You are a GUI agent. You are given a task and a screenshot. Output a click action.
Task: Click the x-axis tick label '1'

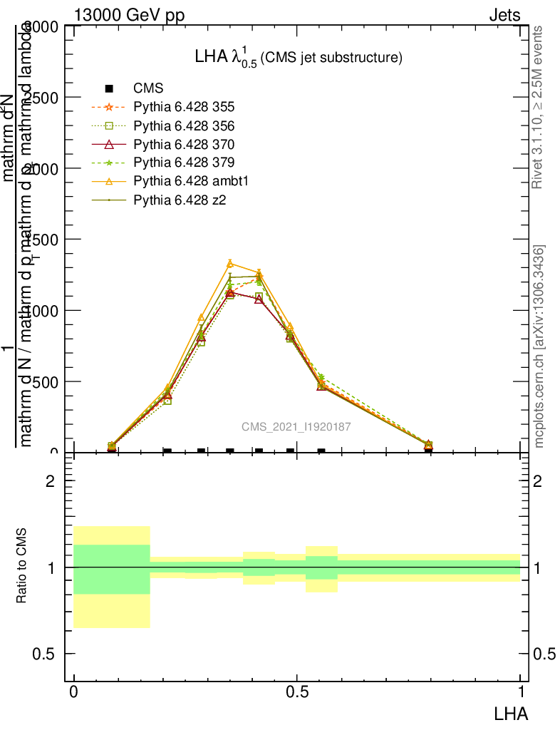(x=522, y=692)
